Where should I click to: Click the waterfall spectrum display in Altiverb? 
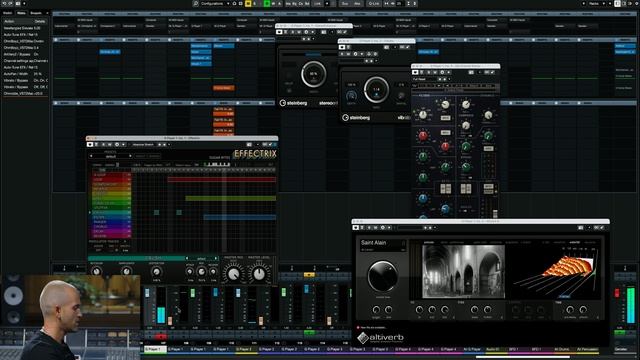click(557, 271)
